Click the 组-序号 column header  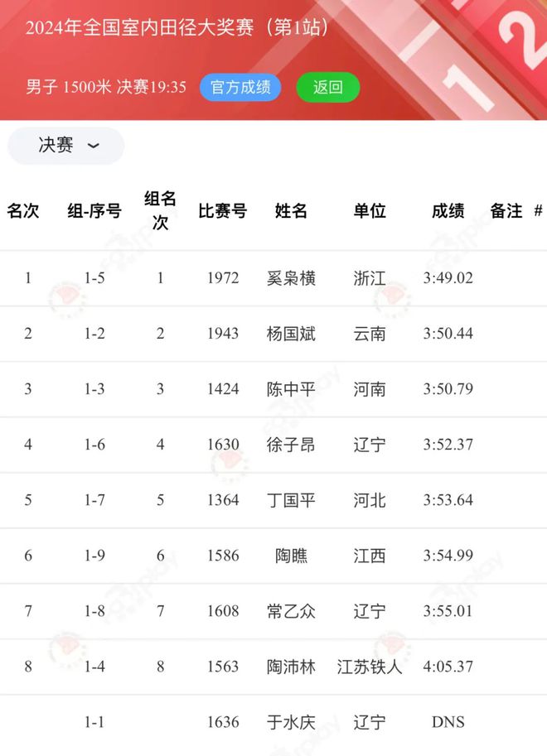[x=94, y=210]
